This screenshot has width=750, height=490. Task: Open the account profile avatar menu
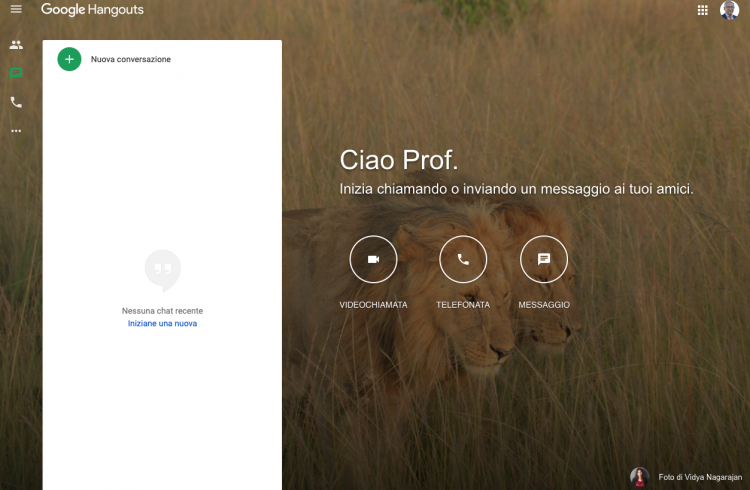point(729,10)
